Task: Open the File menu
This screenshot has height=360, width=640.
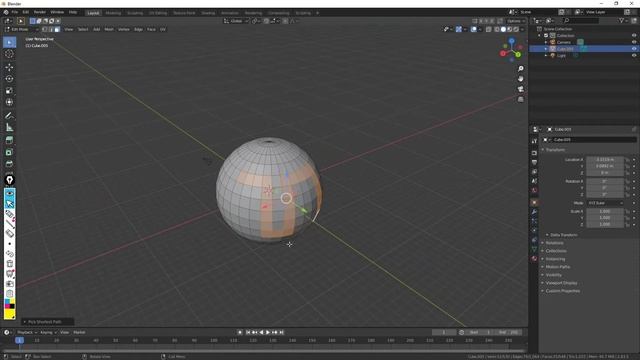Action: pos(15,12)
